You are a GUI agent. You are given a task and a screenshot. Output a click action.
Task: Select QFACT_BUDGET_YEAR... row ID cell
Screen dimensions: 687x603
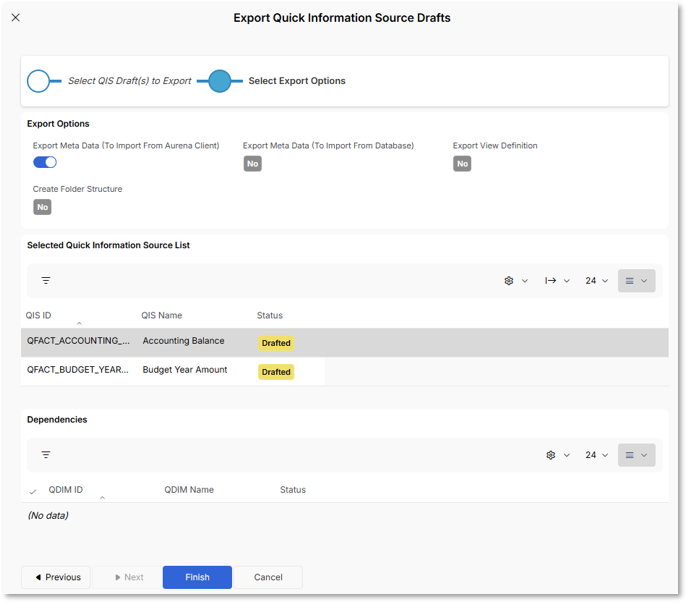pyautogui.click(x=78, y=370)
